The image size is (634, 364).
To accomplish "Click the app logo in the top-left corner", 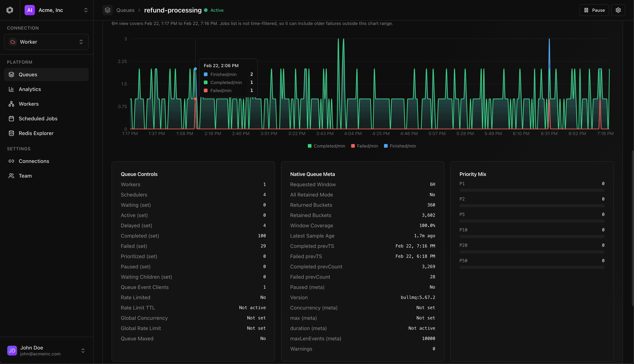I will tap(10, 10).
